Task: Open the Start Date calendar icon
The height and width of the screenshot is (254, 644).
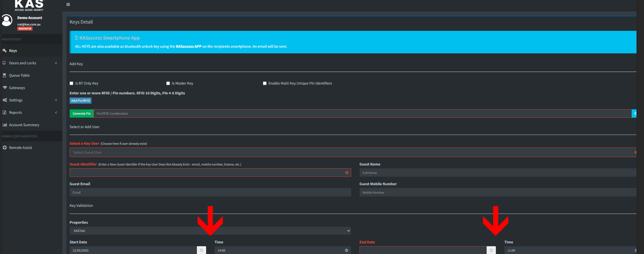Action: point(202,250)
